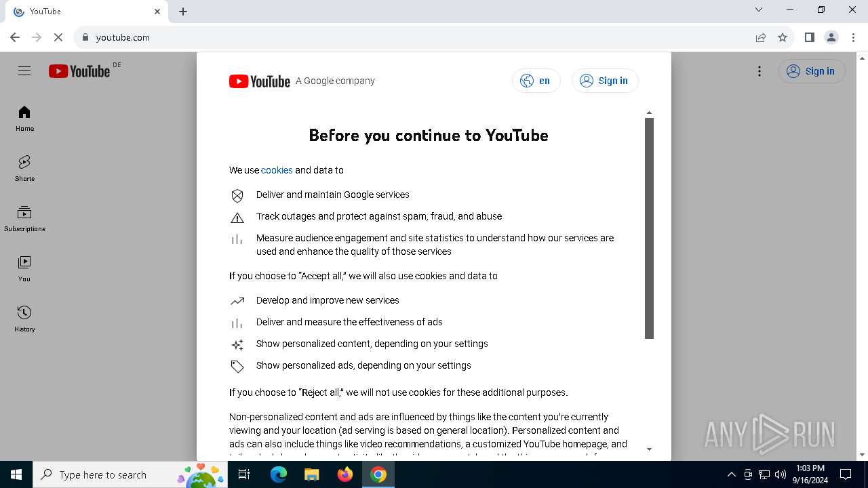
Task: Click the scroll-down arrow of the dialog scrollbar
Action: coord(649,449)
